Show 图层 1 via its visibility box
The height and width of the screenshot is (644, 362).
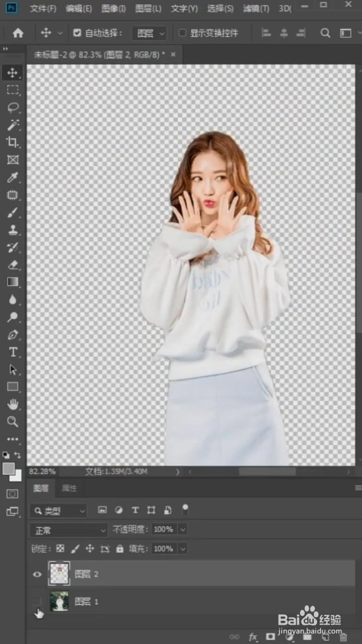coord(37,601)
